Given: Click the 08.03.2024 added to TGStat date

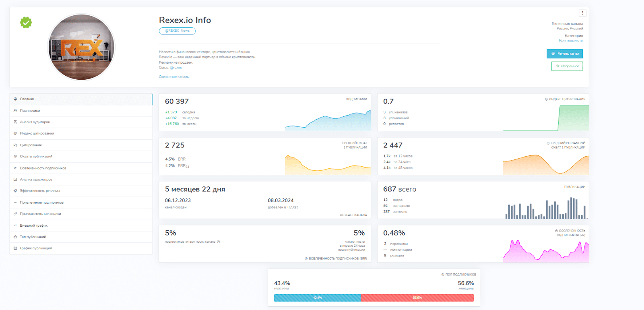Looking at the screenshot, I should [281, 200].
